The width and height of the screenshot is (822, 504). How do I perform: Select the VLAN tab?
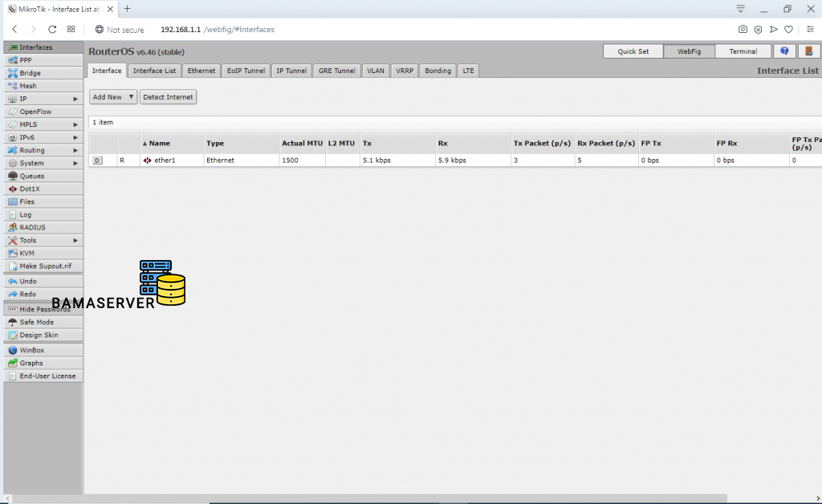coord(376,71)
